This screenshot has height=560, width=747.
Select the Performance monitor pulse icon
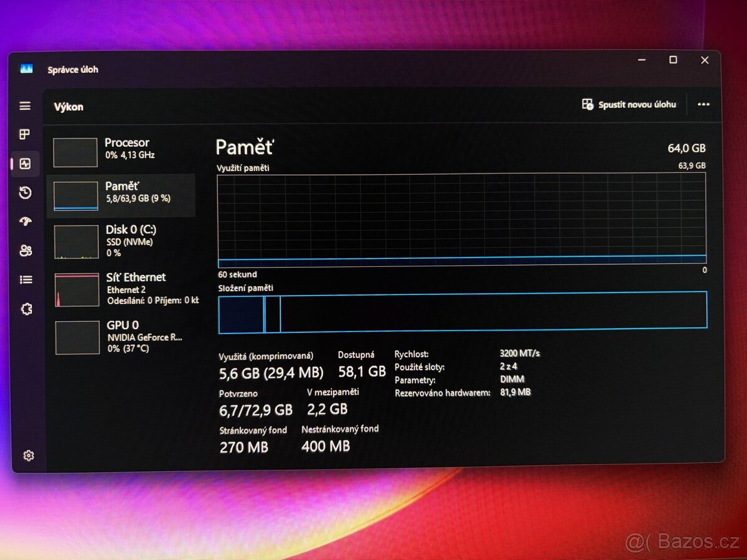pyautogui.click(x=25, y=164)
